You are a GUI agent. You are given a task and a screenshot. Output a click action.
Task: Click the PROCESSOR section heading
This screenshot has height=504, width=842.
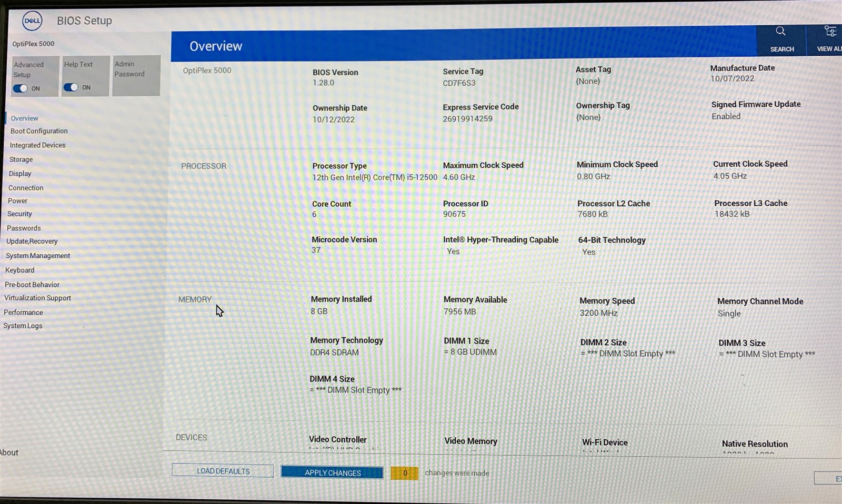204,166
